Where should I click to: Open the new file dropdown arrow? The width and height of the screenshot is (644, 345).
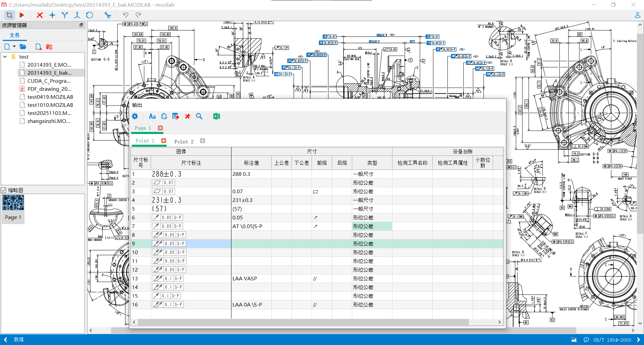click(14, 47)
